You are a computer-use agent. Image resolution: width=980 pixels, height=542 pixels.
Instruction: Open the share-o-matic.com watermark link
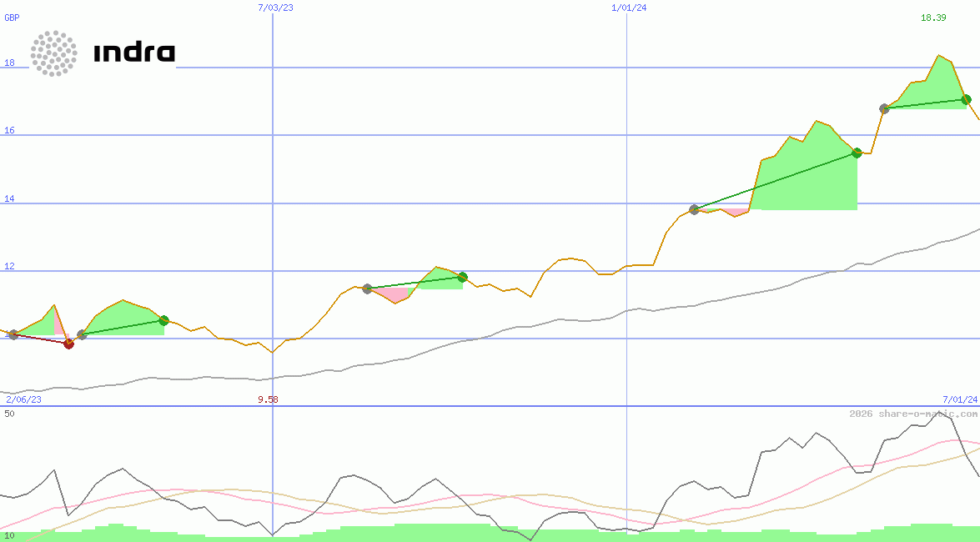[x=912, y=414]
